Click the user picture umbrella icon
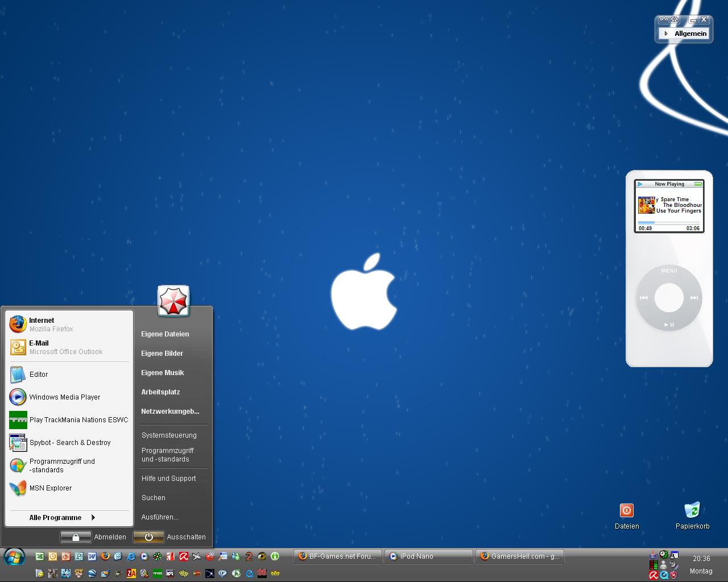 click(173, 301)
